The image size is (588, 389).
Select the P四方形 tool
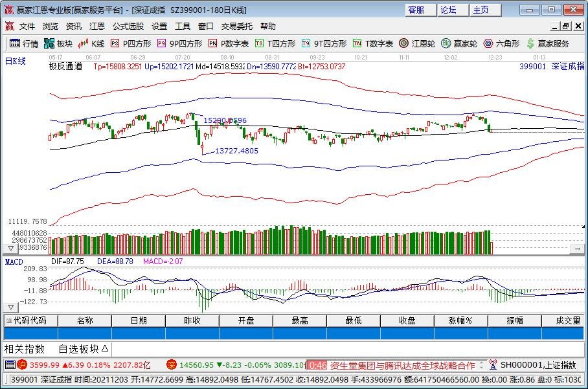tap(131, 43)
